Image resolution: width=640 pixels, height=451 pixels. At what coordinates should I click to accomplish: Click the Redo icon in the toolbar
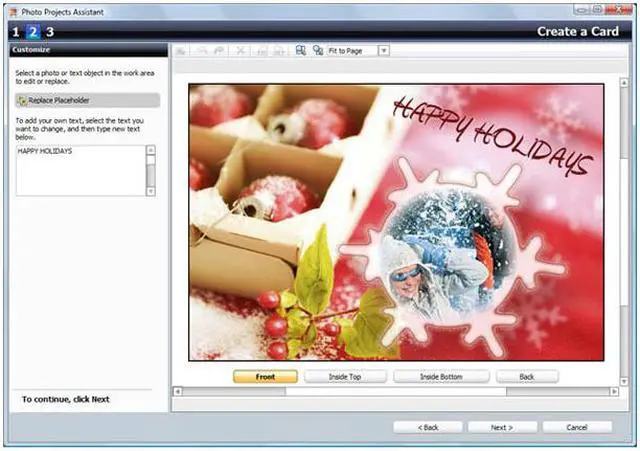[x=218, y=50]
